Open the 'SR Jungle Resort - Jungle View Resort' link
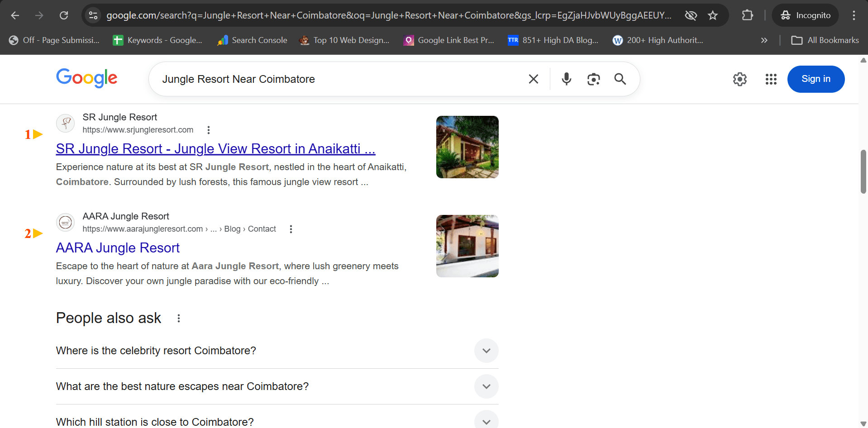This screenshot has width=868, height=428. tap(216, 149)
